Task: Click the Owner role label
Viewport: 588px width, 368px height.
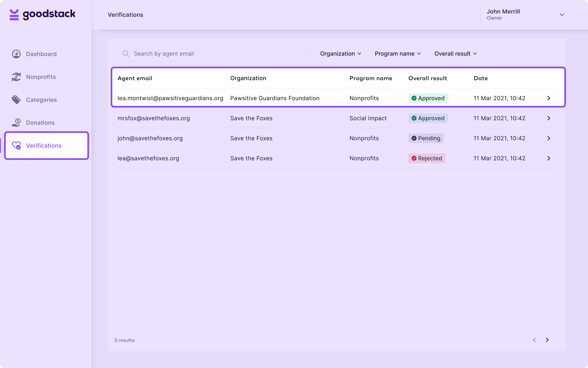Action: coord(494,18)
